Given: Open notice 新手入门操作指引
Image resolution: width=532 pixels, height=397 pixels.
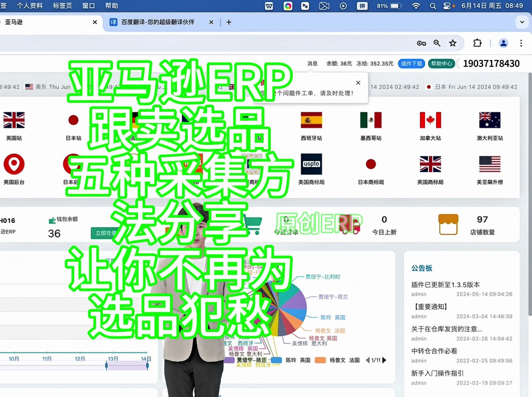Looking at the screenshot, I should pos(437,373).
